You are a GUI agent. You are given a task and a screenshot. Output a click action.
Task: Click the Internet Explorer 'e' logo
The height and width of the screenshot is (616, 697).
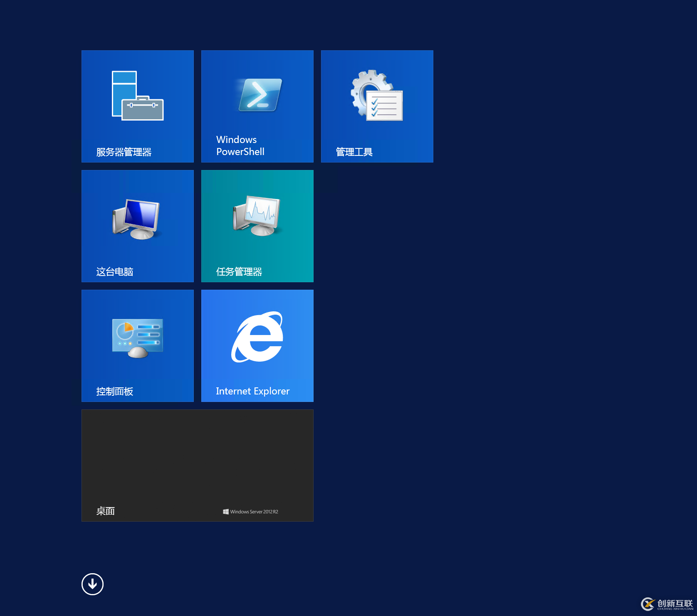pyautogui.click(x=257, y=337)
